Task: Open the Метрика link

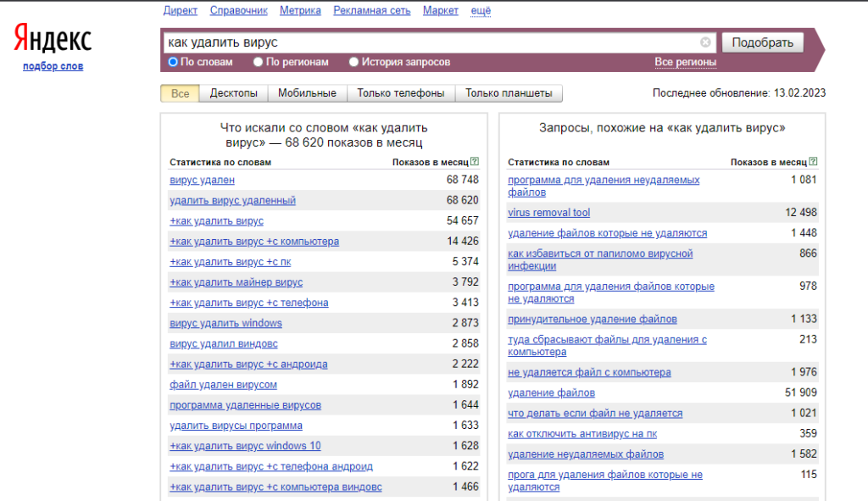Action: pyautogui.click(x=300, y=10)
